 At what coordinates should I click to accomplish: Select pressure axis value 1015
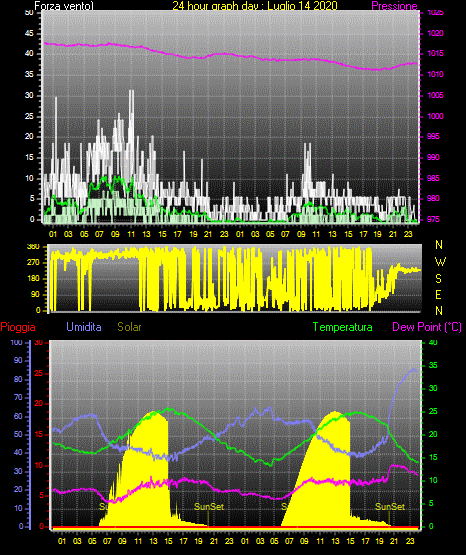pos(436,53)
